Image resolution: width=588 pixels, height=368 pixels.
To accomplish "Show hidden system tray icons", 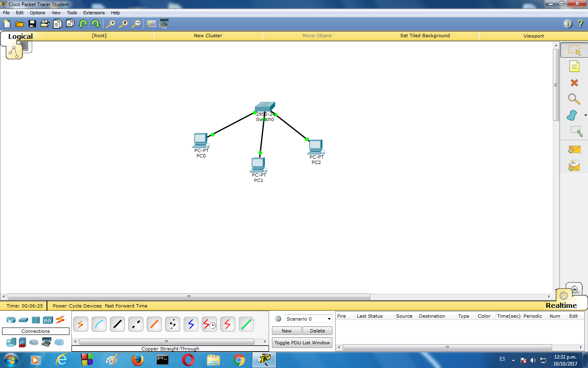I will 514,360.
